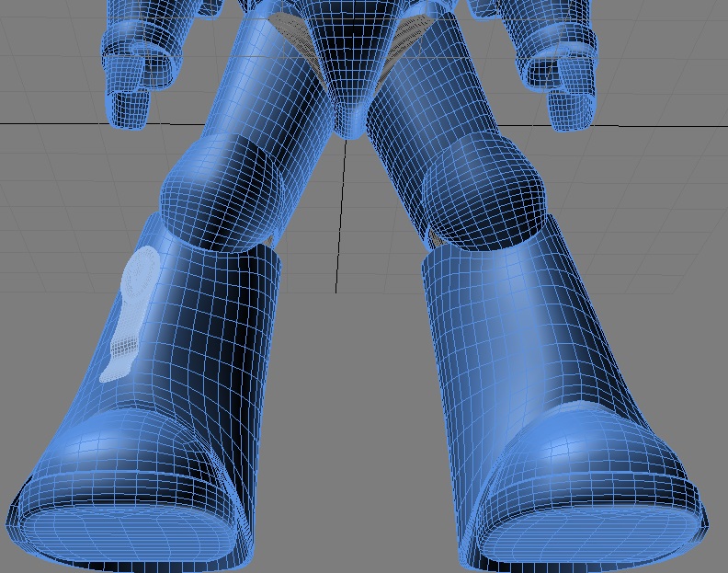This screenshot has height=573, width=728.
Task: Select the knee sphere above the white mesh boot
Action: (x=222, y=193)
